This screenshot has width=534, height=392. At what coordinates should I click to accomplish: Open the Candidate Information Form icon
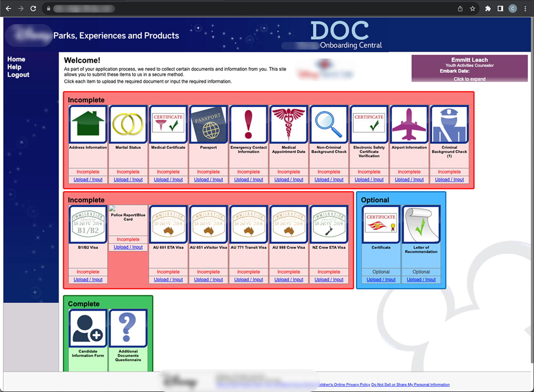click(x=88, y=328)
